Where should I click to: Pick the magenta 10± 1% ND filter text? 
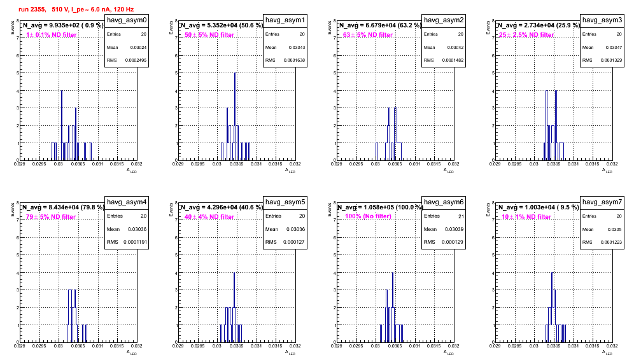pos(526,217)
